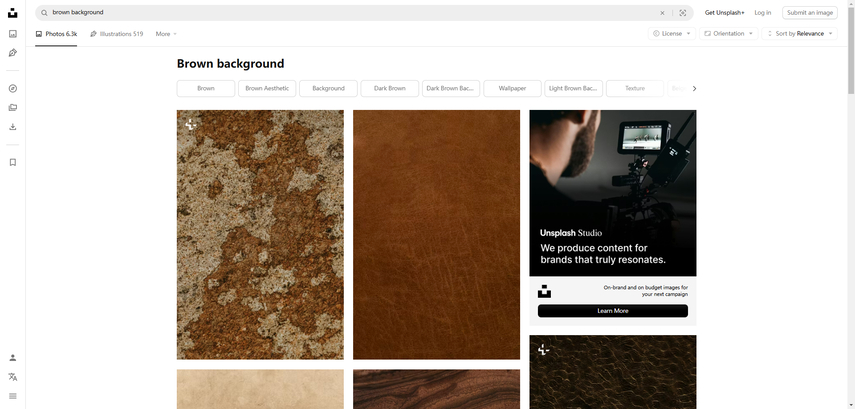Open the hamburger menu icon
Image resolution: width=855 pixels, height=409 pixels.
(13, 396)
